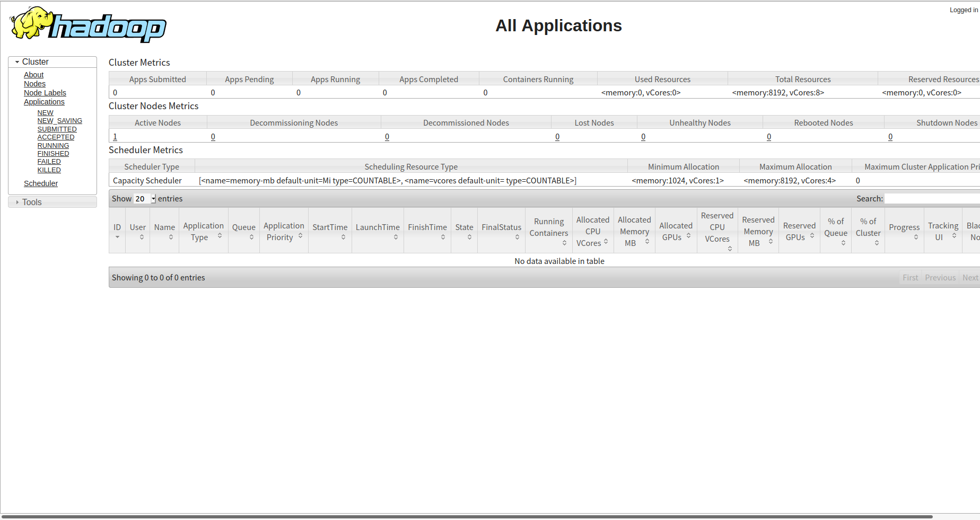
Task: Filter applications by NEW state
Action: [45, 113]
